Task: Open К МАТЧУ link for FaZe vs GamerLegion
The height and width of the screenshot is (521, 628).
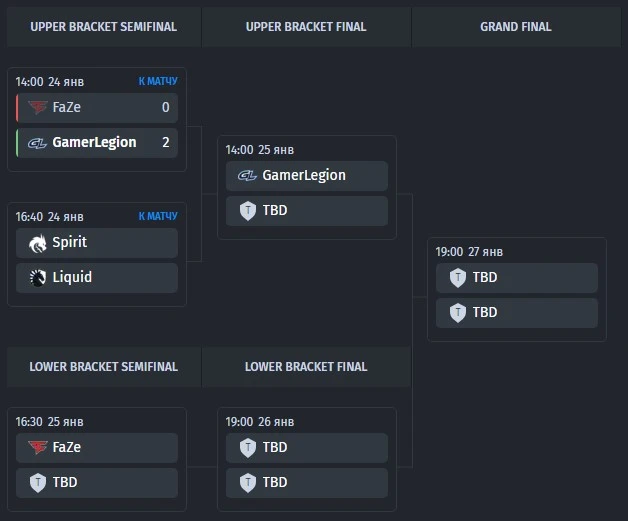Action: click(x=158, y=81)
